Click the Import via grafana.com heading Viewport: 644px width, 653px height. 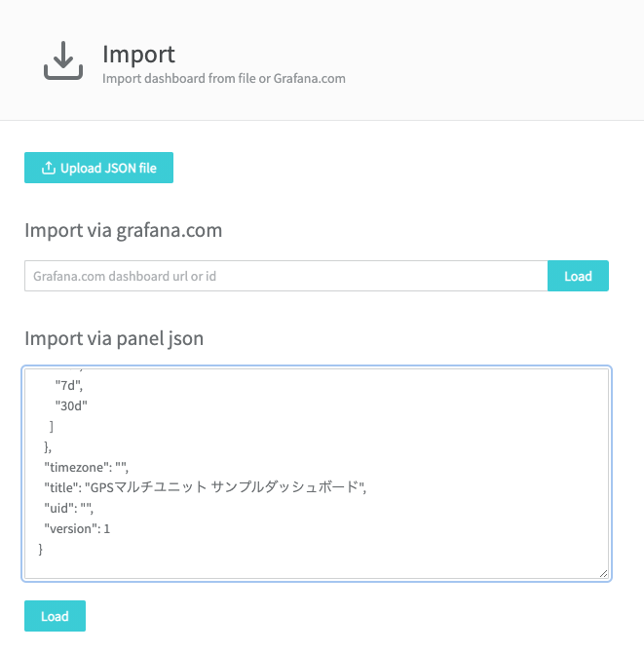point(123,230)
